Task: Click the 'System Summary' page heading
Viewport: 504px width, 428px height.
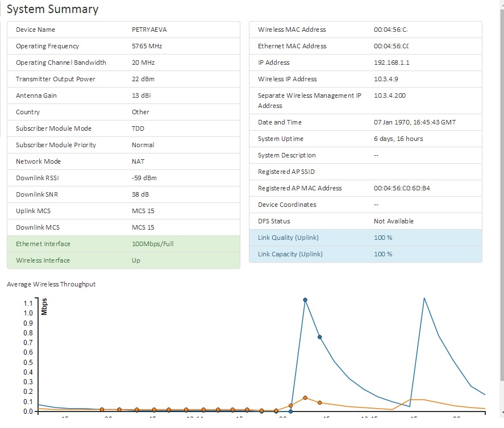Action: pyautogui.click(x=52, y=10)
